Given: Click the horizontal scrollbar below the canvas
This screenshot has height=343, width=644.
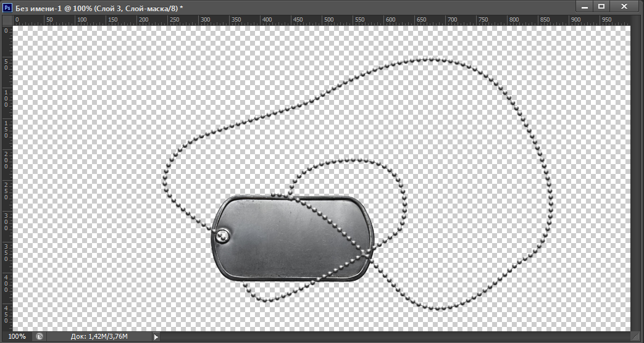Looking at the screenshot, I should [395, 337].
